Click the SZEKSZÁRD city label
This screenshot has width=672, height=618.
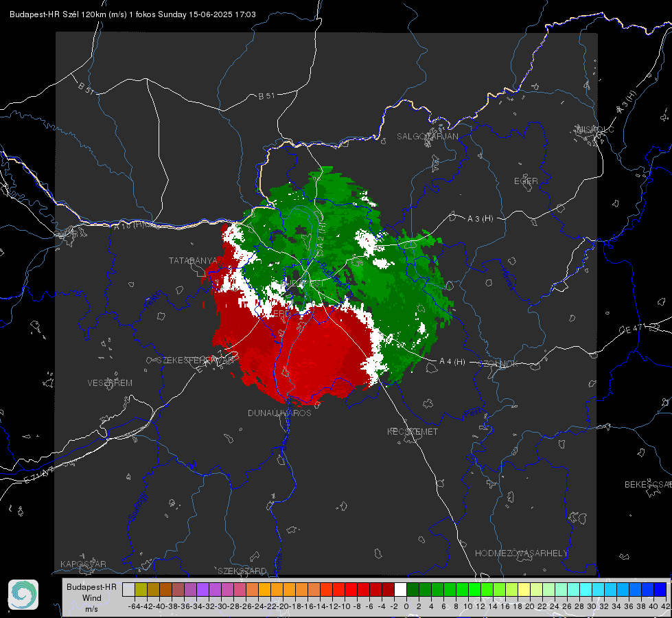coord(242,571)
